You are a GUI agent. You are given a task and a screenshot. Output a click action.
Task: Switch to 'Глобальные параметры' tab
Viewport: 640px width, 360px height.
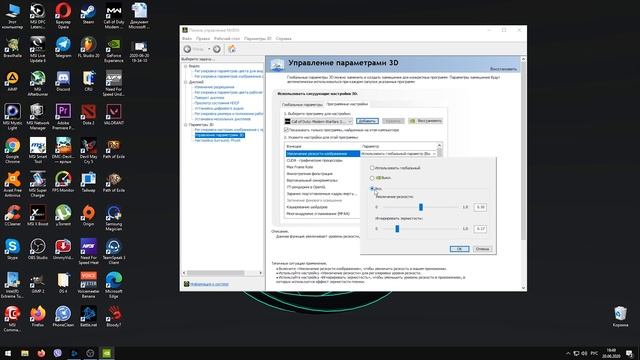tap(302, 104)
